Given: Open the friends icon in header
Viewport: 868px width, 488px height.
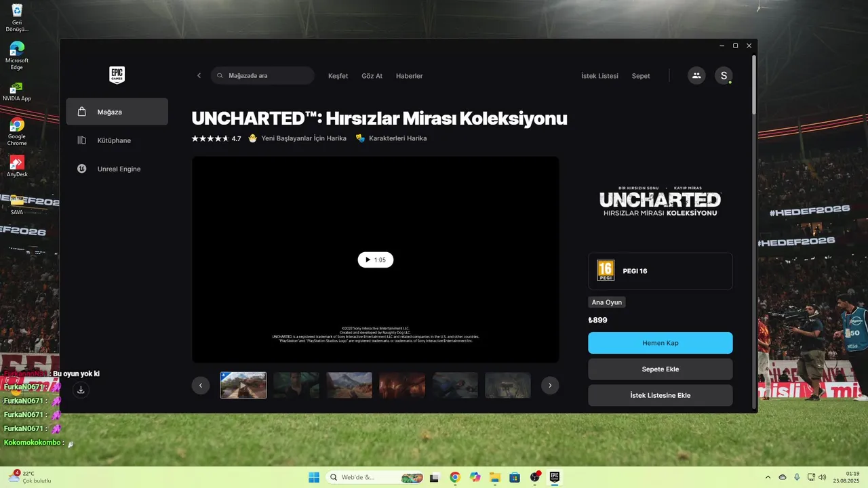Looking at the screenshot, I should (x=696, y=76).
